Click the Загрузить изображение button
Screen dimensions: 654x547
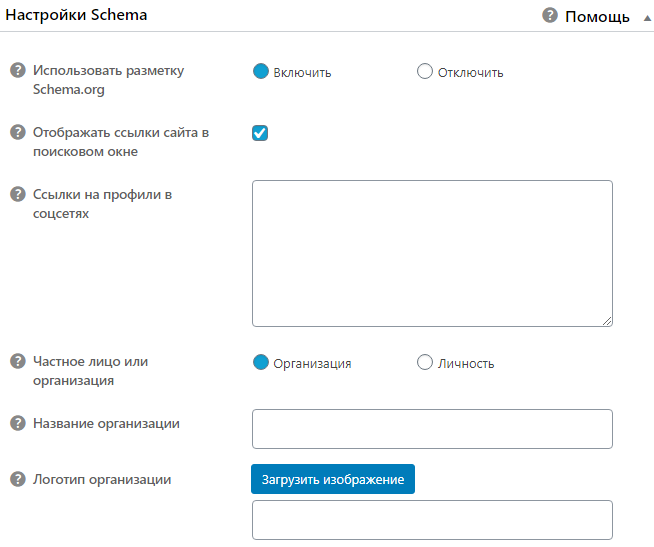[x=333, y=479]
